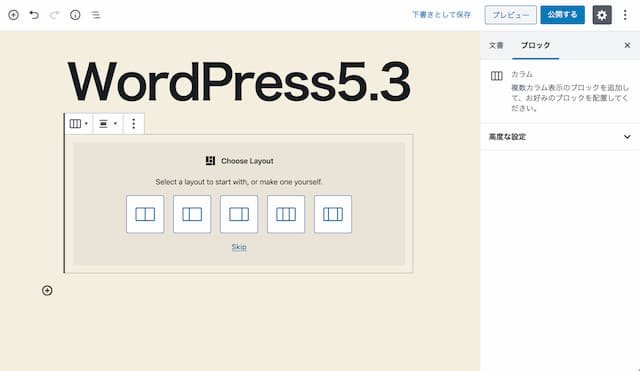640x371 pixels.
Task: Switch to the ブロック tab
Action: click(536, 45)
